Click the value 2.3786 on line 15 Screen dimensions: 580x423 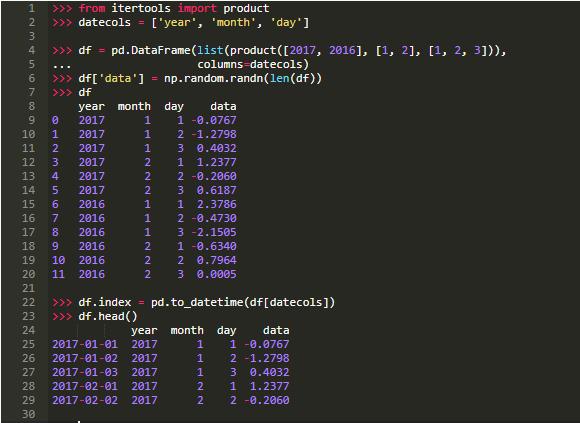point(216,204)
